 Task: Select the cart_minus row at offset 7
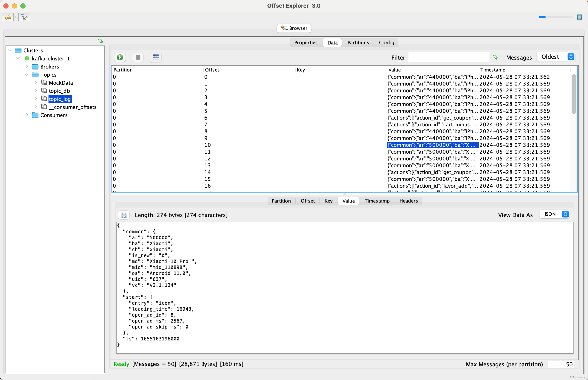[x=341, y=125]
